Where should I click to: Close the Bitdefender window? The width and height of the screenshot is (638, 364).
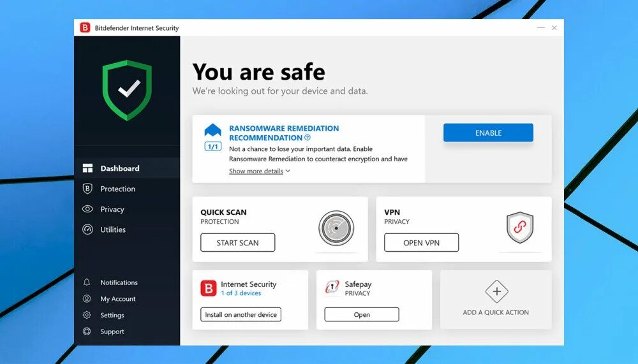click(554, 27)
